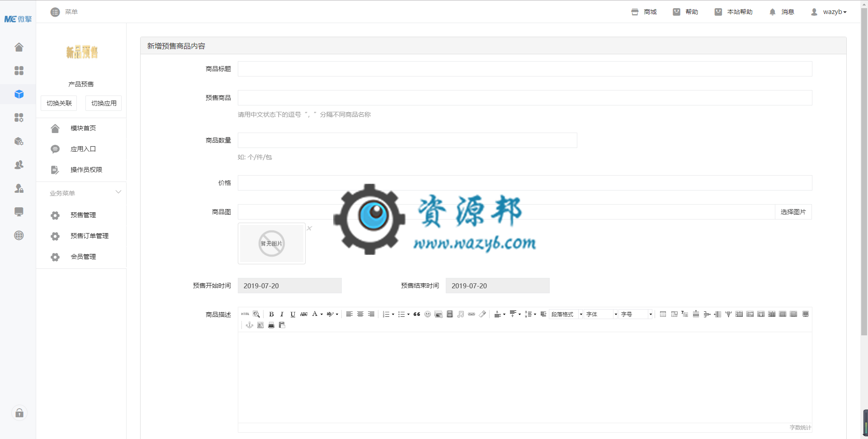Open the emoticon picker in editor

[x=428, y=314]
